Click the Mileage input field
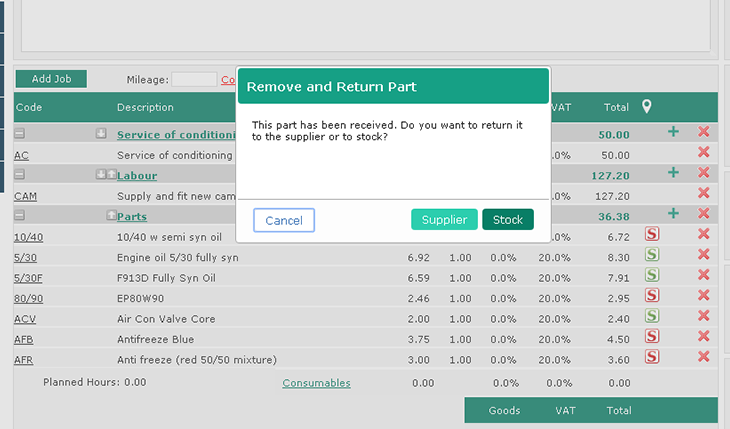 pos(193,80)
